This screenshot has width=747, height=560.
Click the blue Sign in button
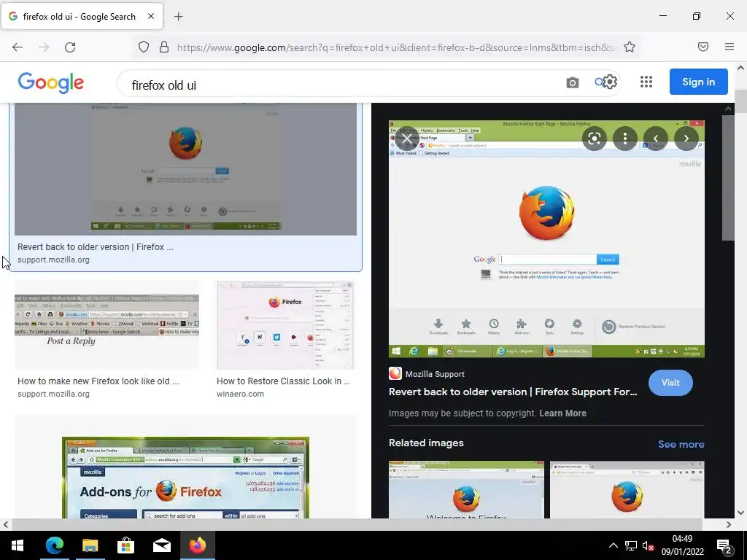click(x=698, y=82)
